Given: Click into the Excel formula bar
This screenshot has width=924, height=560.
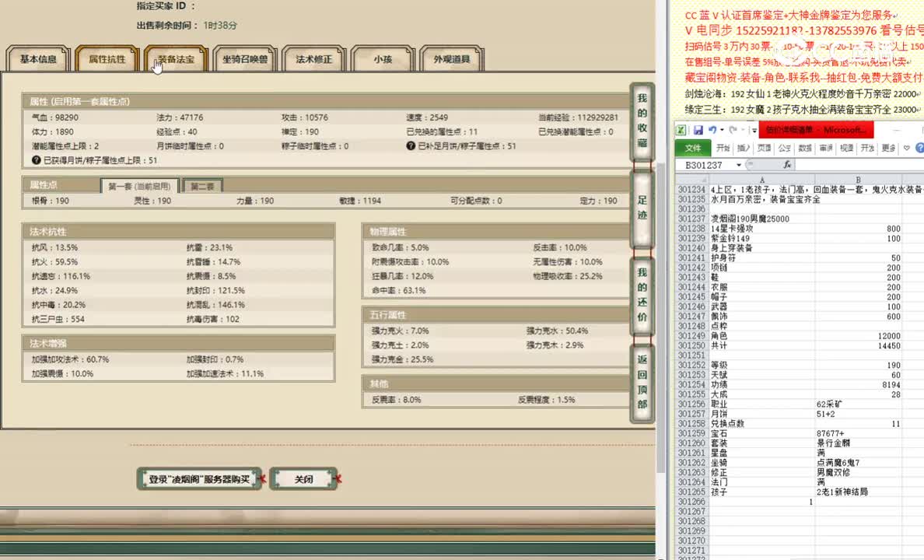Looking at the screenshot, I should click(x=859, y=165).
